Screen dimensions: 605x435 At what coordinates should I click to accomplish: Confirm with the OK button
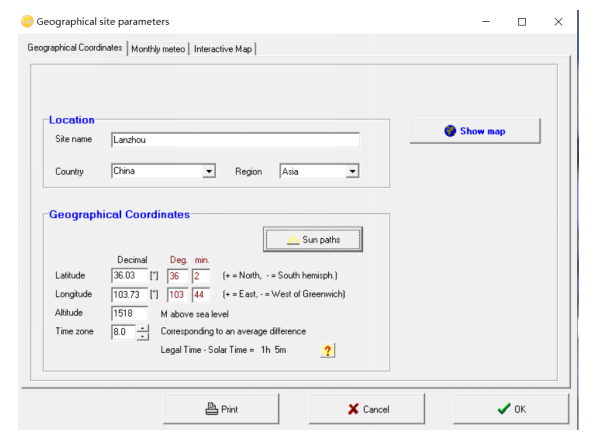(x=511, y=409)
